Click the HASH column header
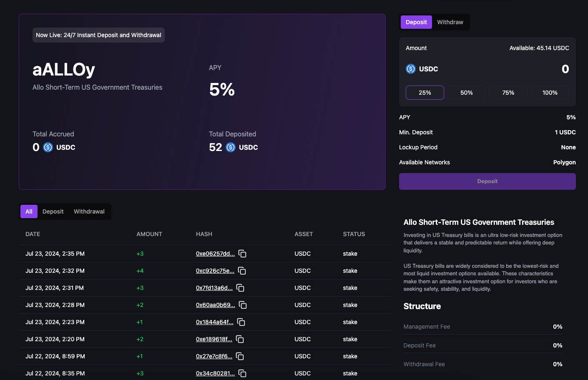This screenshot has width=588, height=380. (x=204, y=234)
